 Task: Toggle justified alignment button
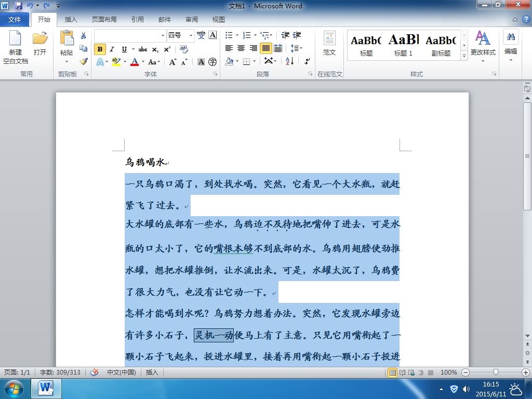(x=265, y=48)
